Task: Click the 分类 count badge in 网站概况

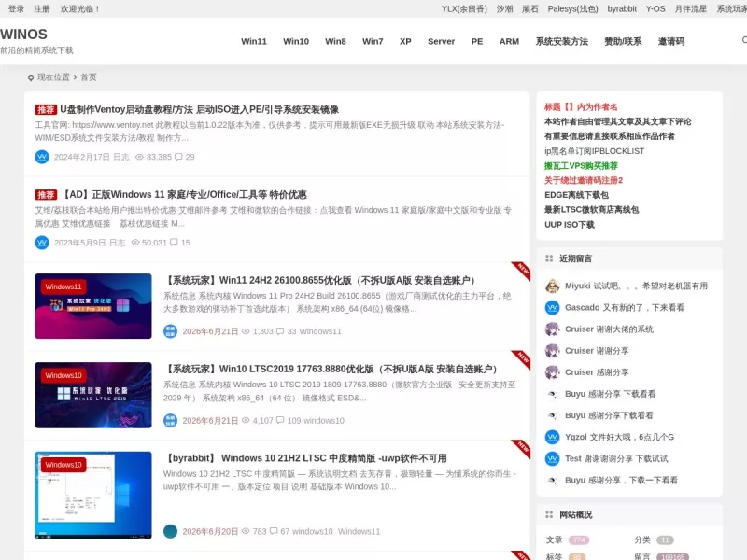Action: 665,540
